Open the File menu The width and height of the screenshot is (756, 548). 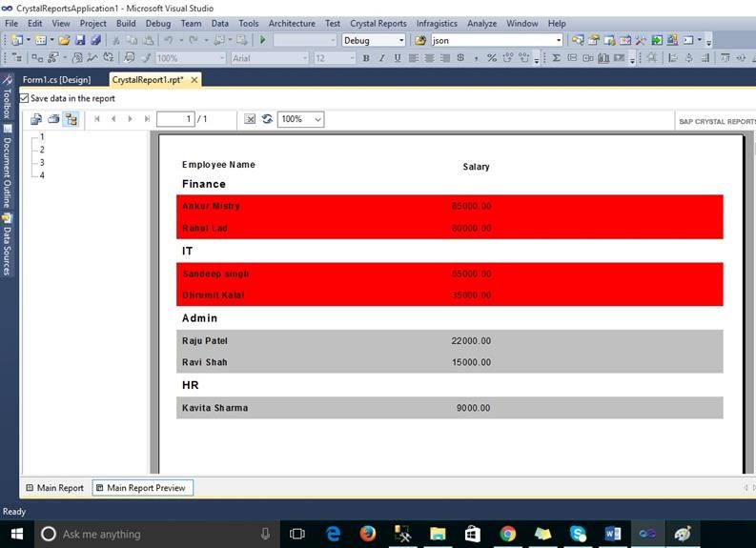click(11, 23)
